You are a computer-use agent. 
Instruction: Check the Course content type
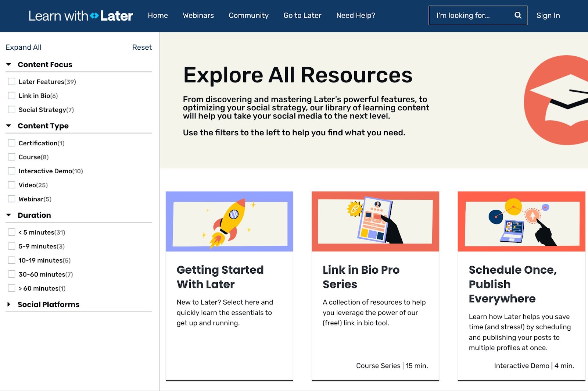point(11,157)
